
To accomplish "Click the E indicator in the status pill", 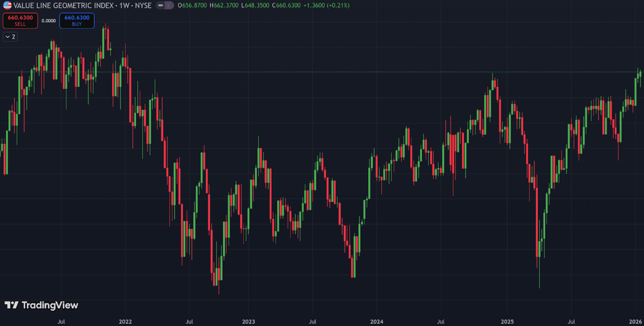I will (169, 5).
